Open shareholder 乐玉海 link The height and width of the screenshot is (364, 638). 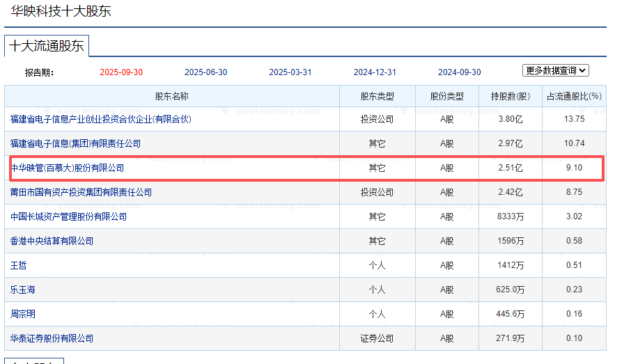point(23,290)
